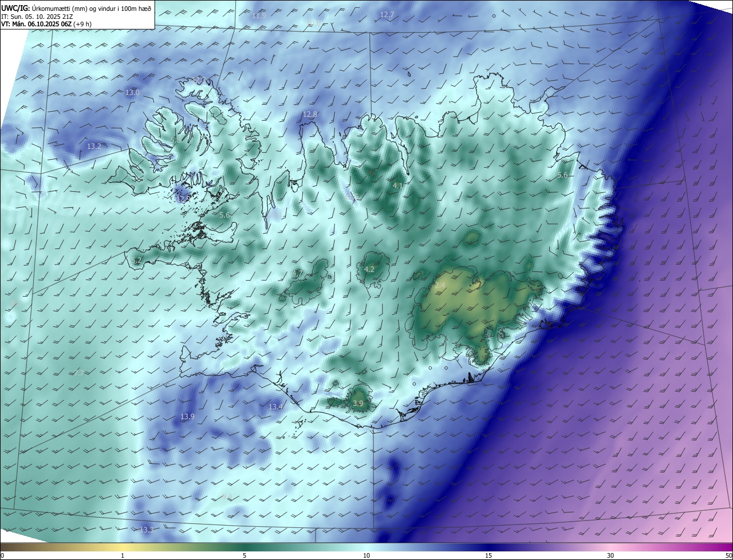Click the 3.9 value on the southern glacier
The image size is (733, 560).
tap(358, 404)
